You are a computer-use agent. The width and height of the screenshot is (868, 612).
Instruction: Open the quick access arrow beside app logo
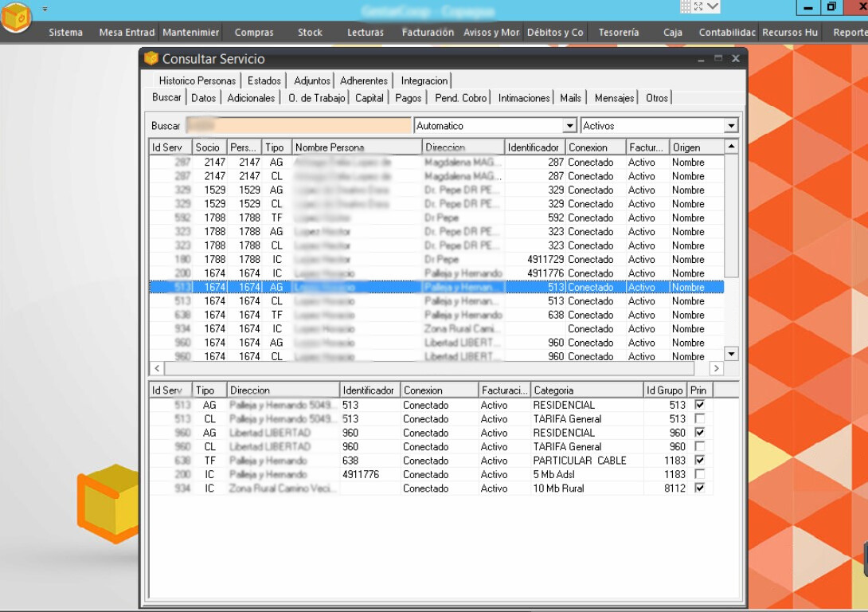(45, 9)
